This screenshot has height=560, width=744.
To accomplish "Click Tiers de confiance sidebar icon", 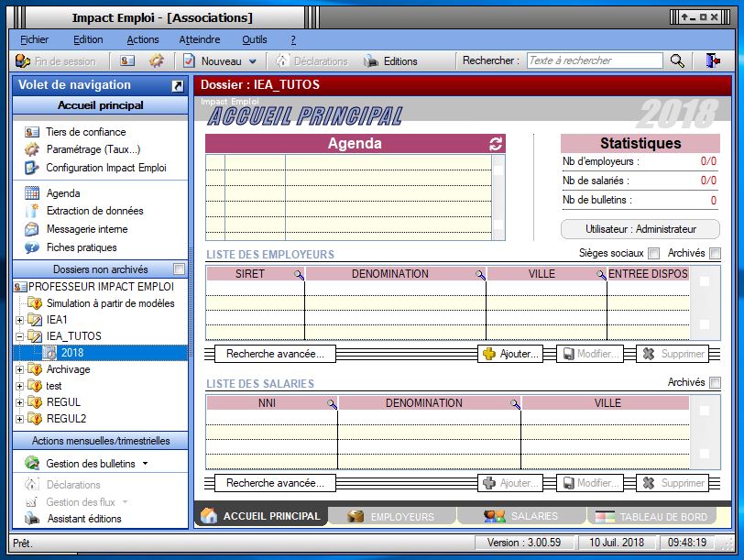I will tap(32, 132).
